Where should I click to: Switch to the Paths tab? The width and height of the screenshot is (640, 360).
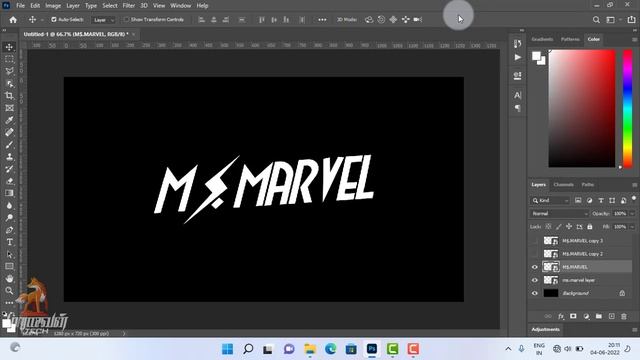pyautogui.click(x=588, y=185)
